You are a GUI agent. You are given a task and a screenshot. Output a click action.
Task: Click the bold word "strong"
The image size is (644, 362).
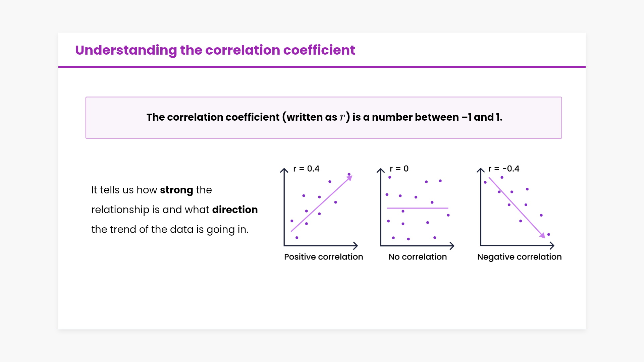point(176,190)
